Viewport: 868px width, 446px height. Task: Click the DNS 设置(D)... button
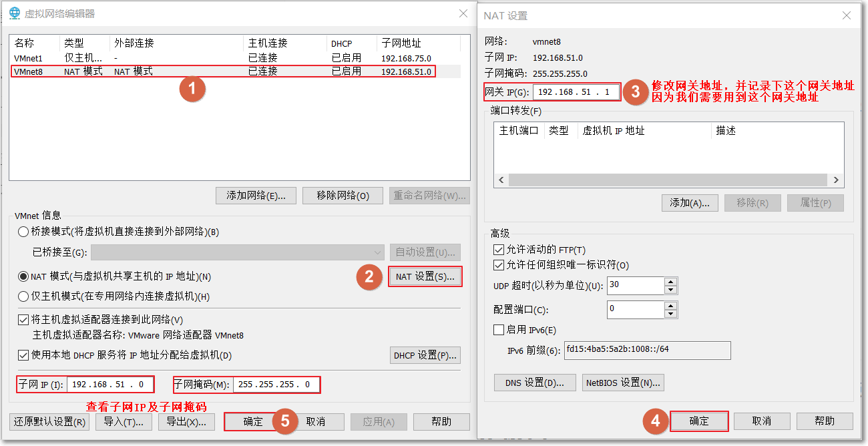pyautogui.click(x=535, y=383)
